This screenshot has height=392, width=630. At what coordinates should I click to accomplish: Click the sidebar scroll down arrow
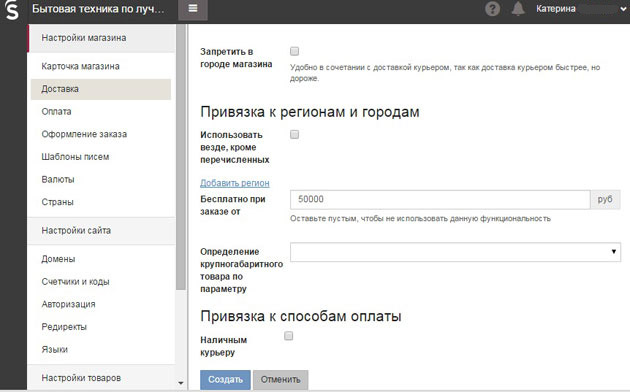tap(181, 383)
